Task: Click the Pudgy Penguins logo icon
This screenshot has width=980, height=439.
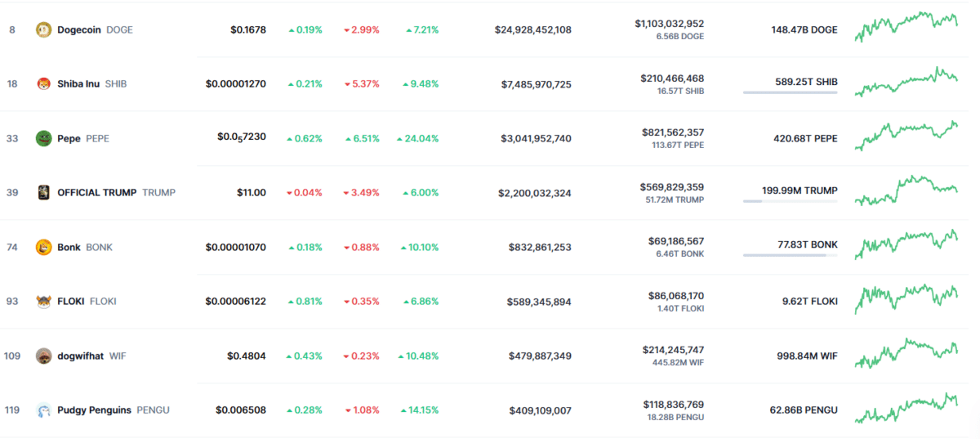Action: point(44,410)
